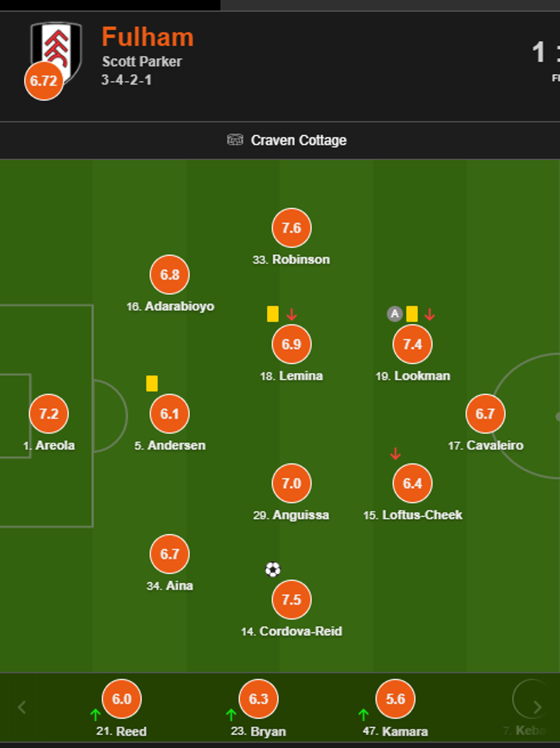Screen dimensions: 560x748
Task: Click the stadium icon beside Craven Cottage
Action: click(235, 140)
